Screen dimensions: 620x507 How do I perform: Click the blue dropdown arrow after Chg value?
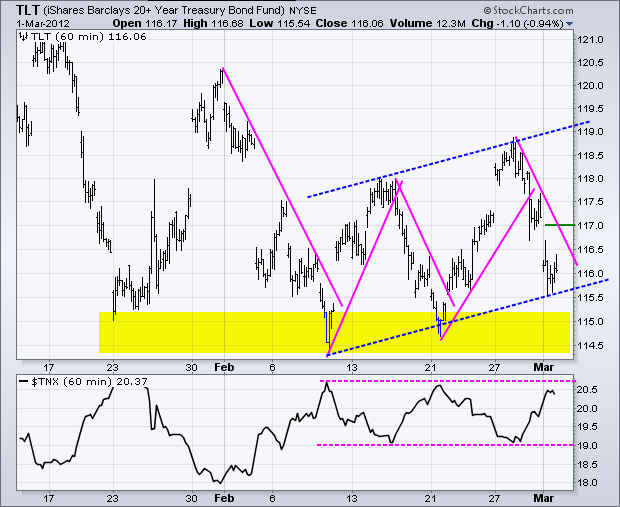pos(569,24)
